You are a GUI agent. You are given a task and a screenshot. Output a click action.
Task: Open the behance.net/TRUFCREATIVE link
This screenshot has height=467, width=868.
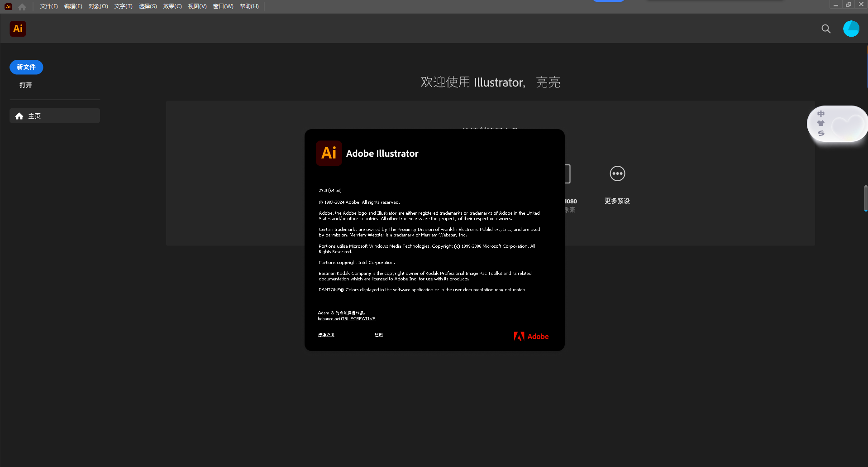(x=346, y=318)
